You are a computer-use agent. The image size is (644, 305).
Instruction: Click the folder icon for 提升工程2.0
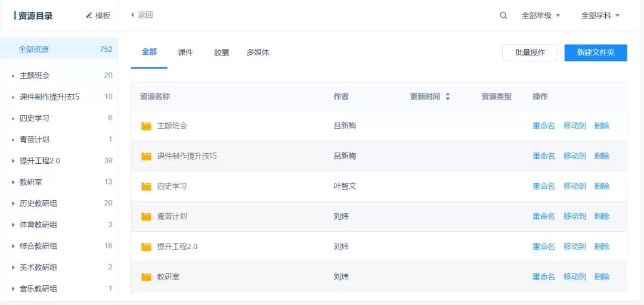tap(146, 247)
